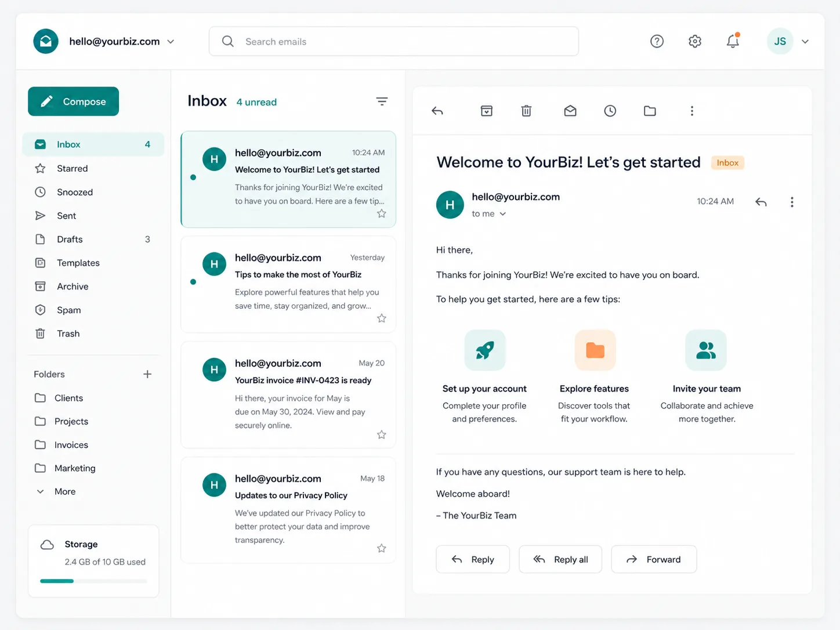Open the hello@yourbiz.com account switcher chevron
Image resolution: width=840 pixels, height=630 pixels.
[x=171, y=42]
